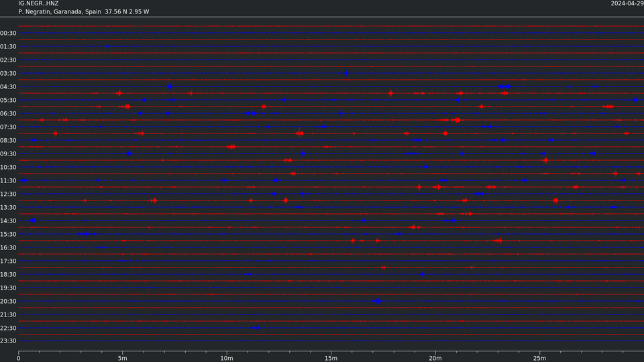
Task: Click the 10m tick label on time axis
Action: (x=227, y=358)
